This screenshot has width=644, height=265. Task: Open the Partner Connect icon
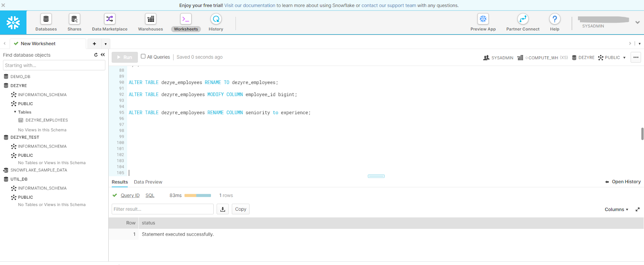coord(523,19)
